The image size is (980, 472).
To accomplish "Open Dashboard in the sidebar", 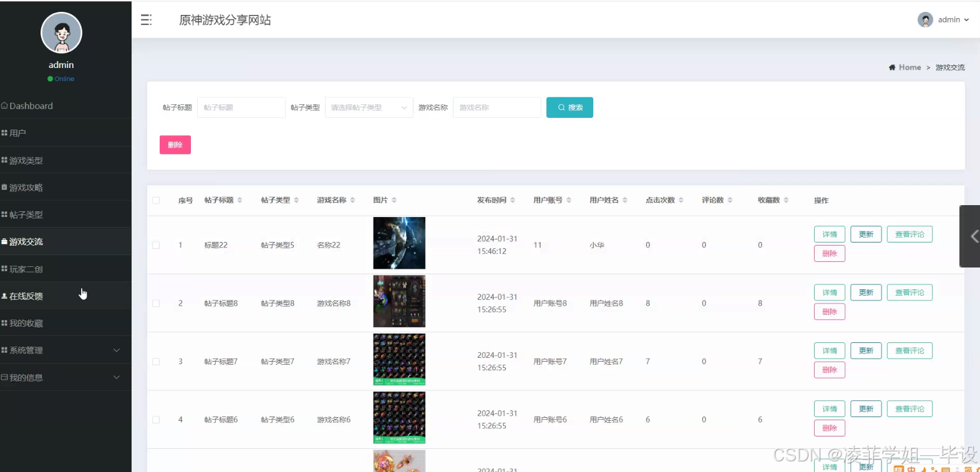I will pos(65,106).
